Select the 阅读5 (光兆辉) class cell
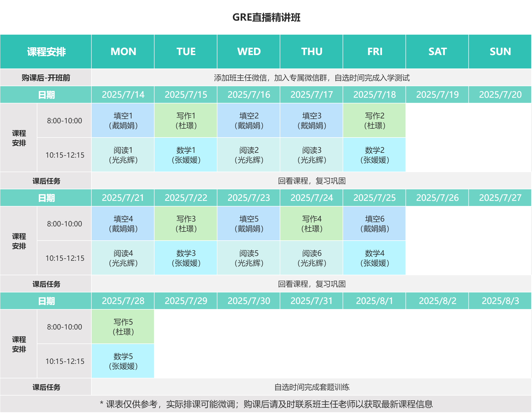 point(249,258)
